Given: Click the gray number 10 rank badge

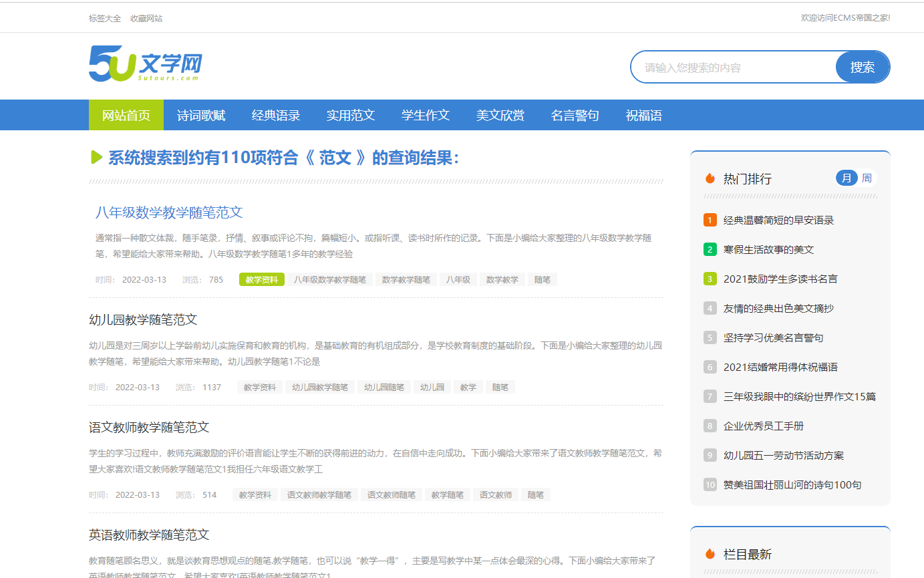Looking at the screenshot, I should click(x=710, y=485).
